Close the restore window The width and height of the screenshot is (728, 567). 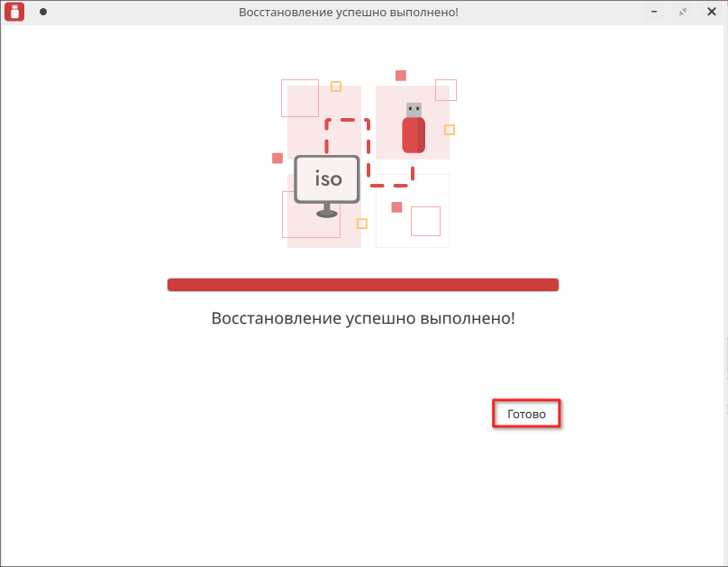pos(711,12)
